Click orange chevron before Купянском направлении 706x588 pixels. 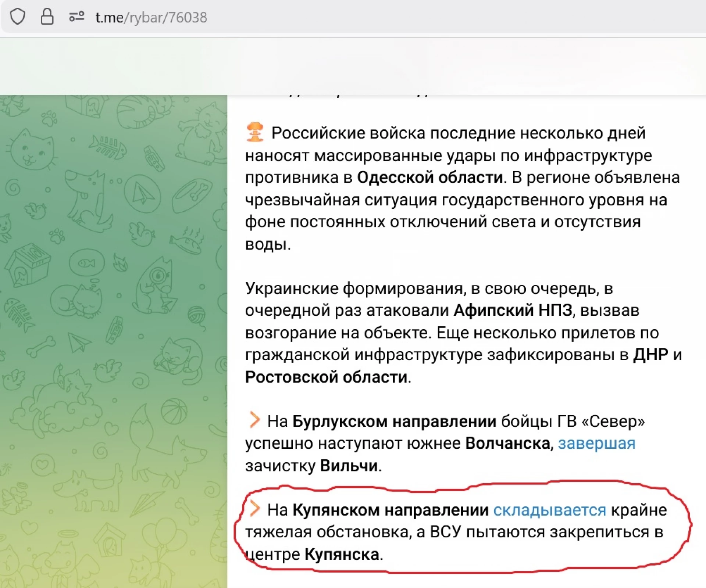pyautogui.click(x=254, y=509)
